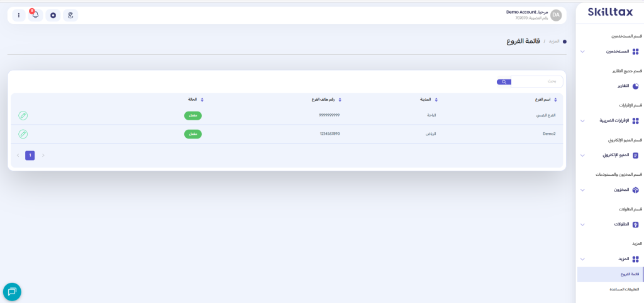Click the بحث search input field
The height and width of the screenshot is (303, 644).
(536, 81)
